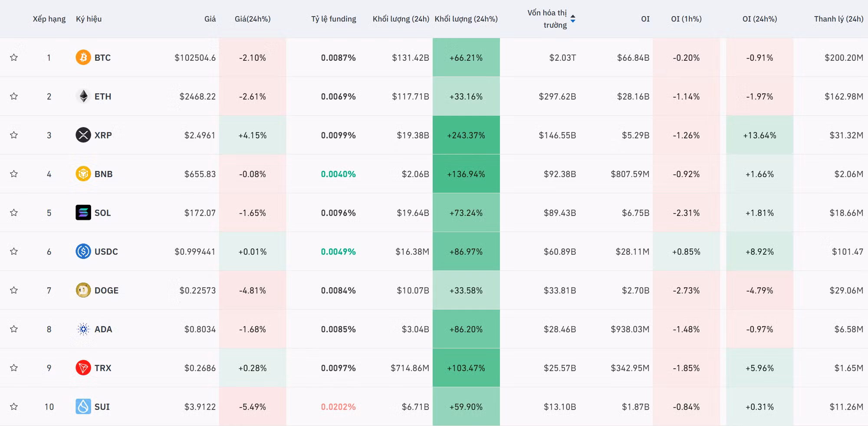This screenshot has height=426, width=868.
Task: Sort by Khối lượng (24h) header
Action: (401, 19)
